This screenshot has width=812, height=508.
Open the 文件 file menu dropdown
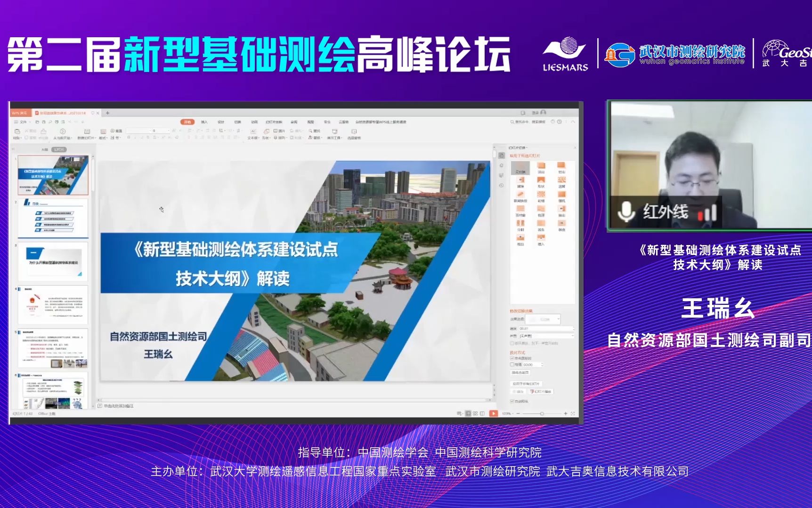click(x=22, y=122)
